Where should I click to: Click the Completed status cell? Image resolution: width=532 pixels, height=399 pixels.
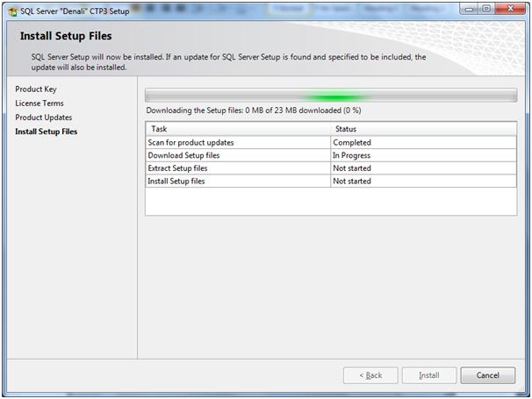(423, 142)
